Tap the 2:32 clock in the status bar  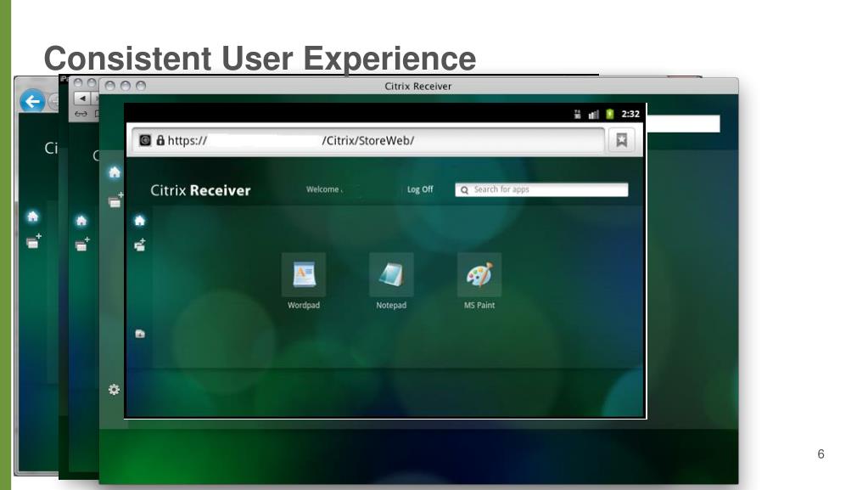pos(630,114)
